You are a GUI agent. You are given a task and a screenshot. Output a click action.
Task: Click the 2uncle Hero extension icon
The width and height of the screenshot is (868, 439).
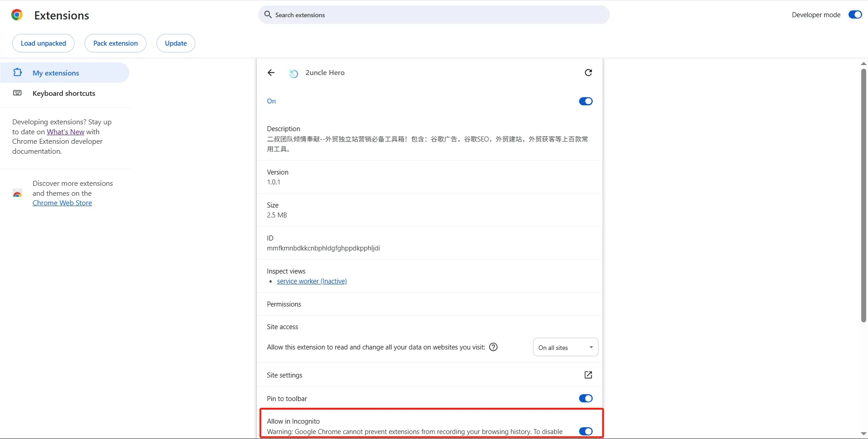click(x=293, y=73)
